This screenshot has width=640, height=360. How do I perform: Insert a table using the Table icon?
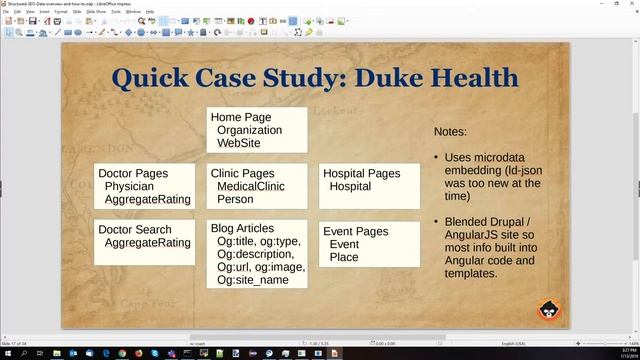tap(218, 21)
